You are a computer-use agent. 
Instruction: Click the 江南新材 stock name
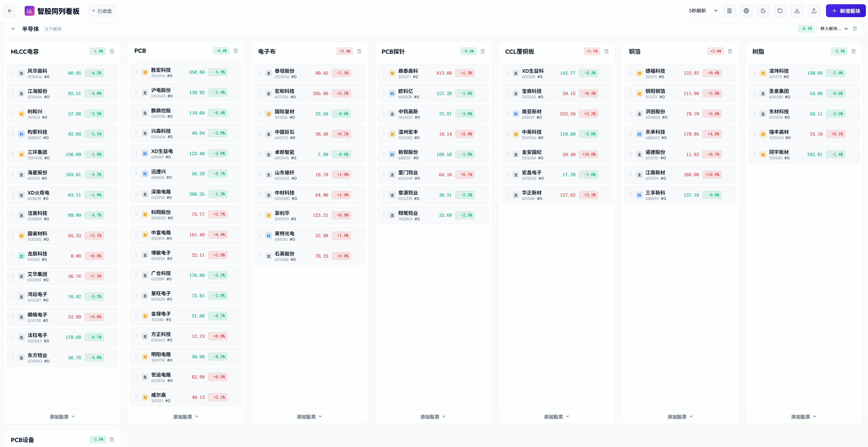tap(655, 172)
